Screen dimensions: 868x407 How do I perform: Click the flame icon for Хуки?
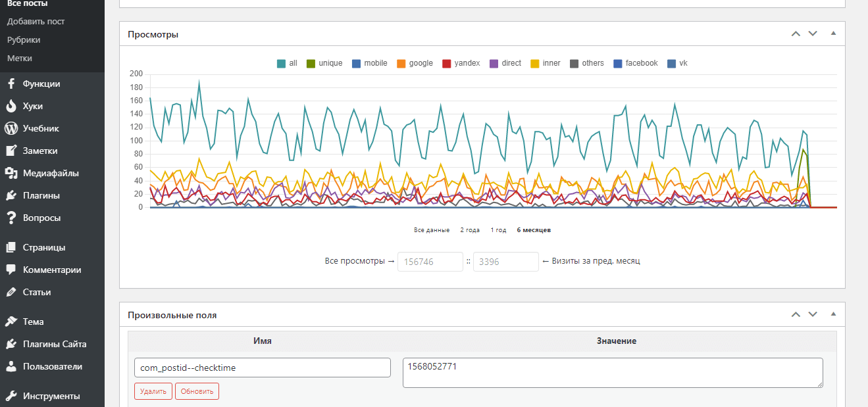pos(11,107)
